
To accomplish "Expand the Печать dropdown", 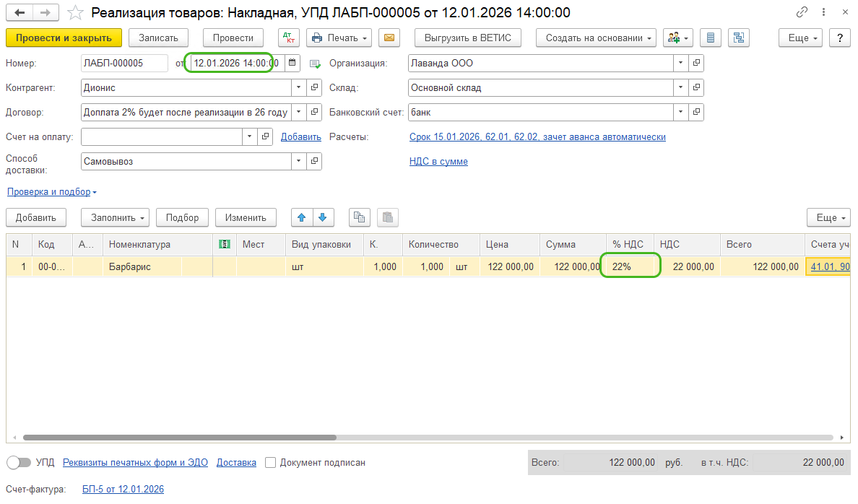I will tap(339, 38).
